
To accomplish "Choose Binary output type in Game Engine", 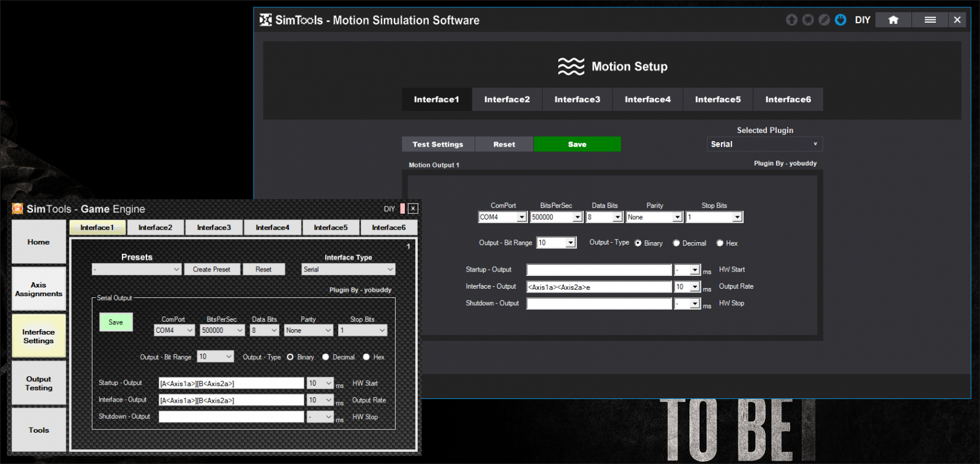I will pyautogui.click(x=290, y=357).
